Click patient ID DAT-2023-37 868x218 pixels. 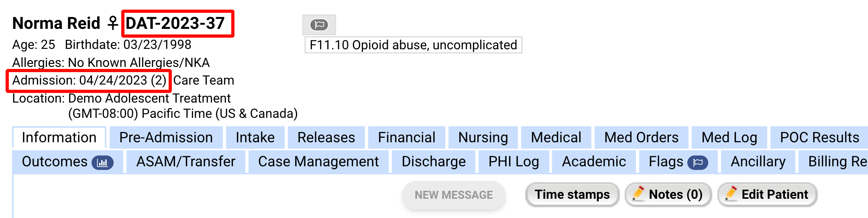pos(175,23)
